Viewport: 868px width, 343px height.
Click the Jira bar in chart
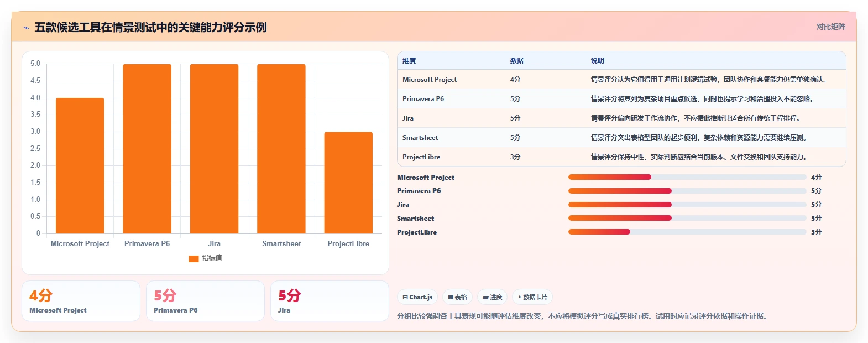[x=214, y=149]
